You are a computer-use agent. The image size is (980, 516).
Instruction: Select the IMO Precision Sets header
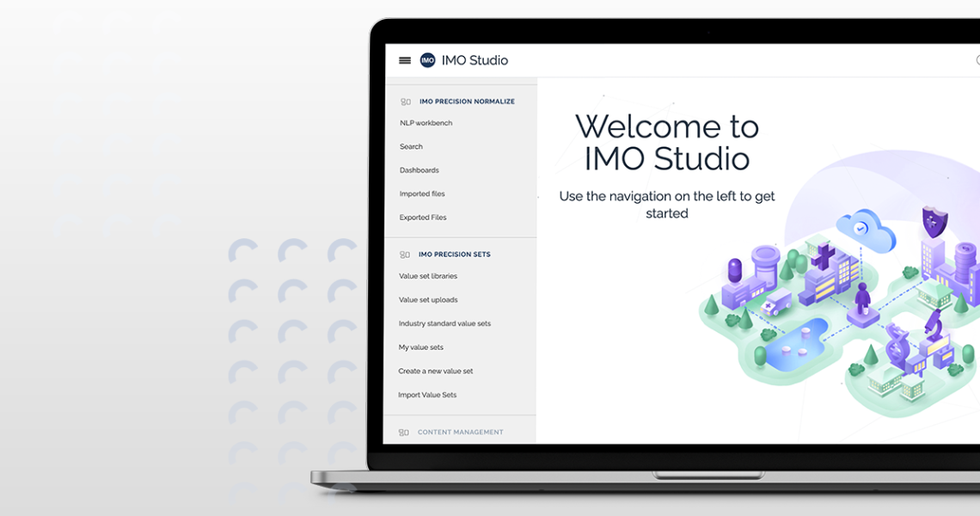455,255
